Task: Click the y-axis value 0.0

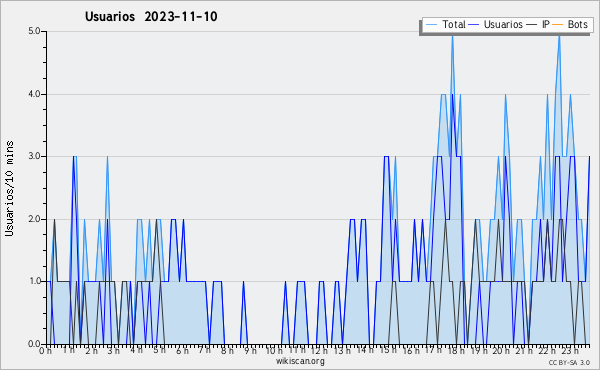Action: (x=34, y=344)
